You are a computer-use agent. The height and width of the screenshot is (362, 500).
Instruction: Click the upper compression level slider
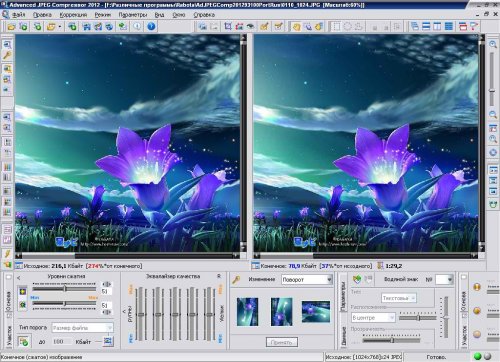pyautogui.click(x=64, y=289)
